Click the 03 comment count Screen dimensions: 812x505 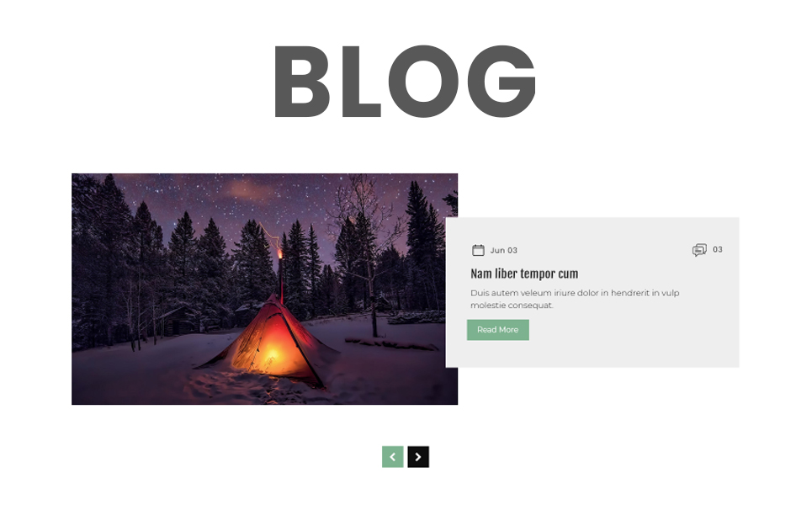717,250
